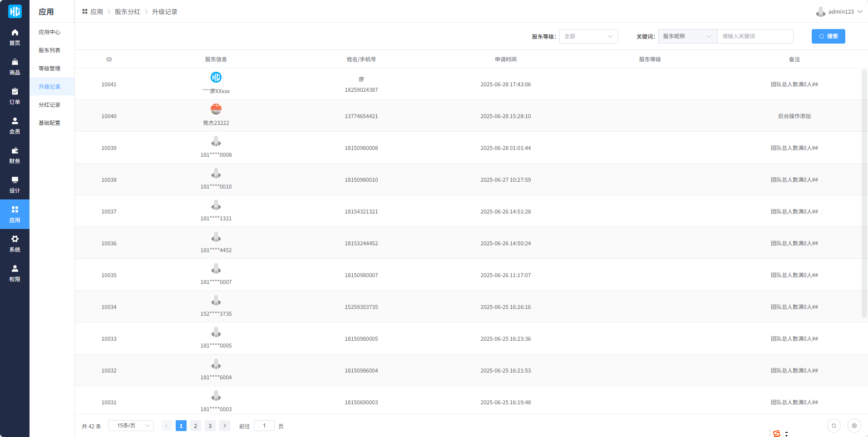Screen dimensions: 868x437
Task: Go to 分红记录 menu item
Action: tap(49, 105)
